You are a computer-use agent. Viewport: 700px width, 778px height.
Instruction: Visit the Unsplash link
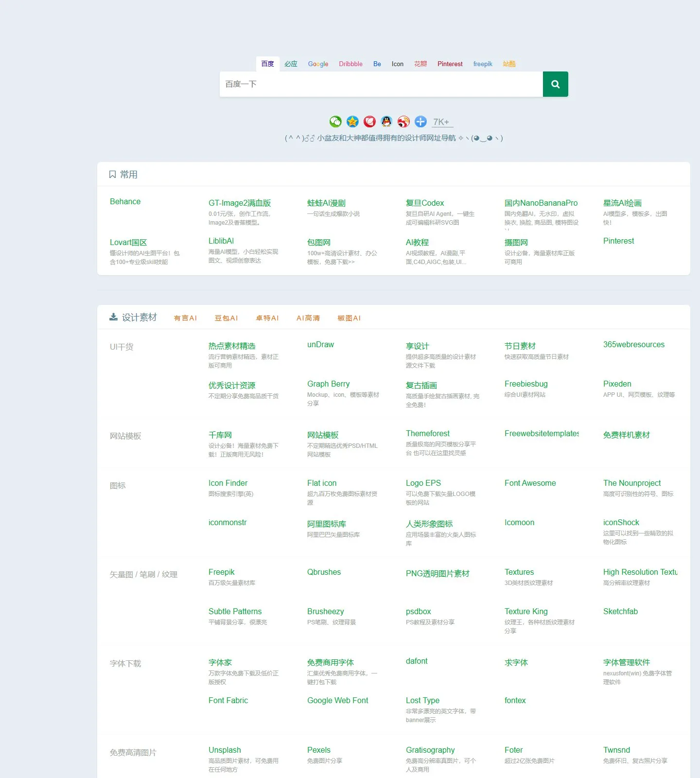(225, 750)
